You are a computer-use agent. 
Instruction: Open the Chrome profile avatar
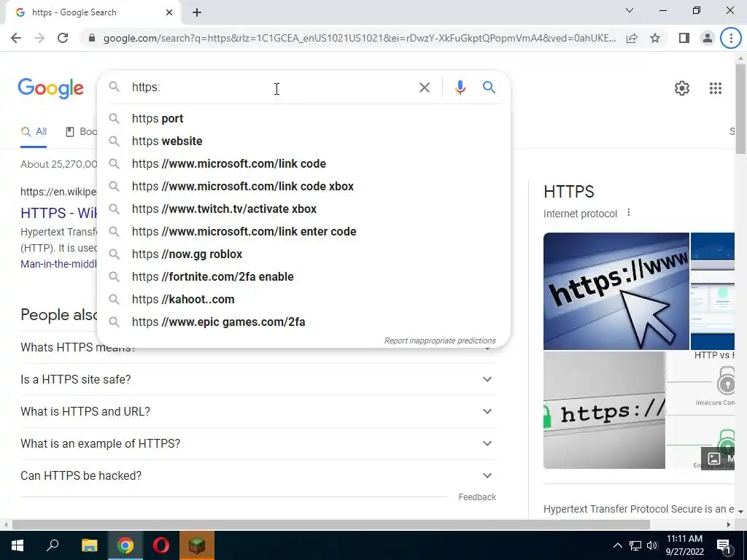pos(708,38)
